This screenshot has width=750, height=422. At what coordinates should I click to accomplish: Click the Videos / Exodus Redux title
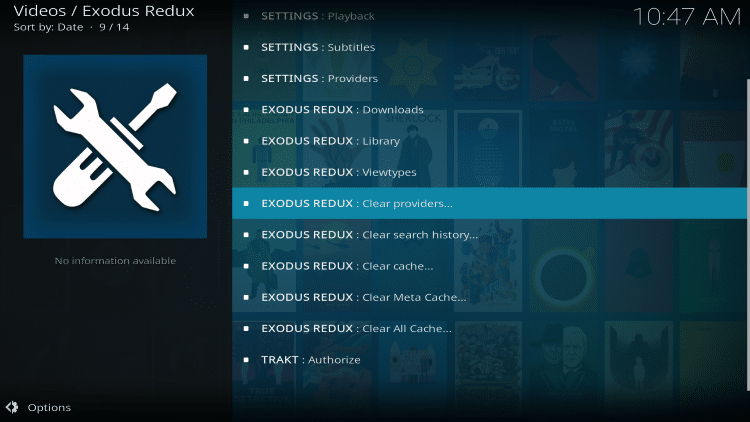104,11
